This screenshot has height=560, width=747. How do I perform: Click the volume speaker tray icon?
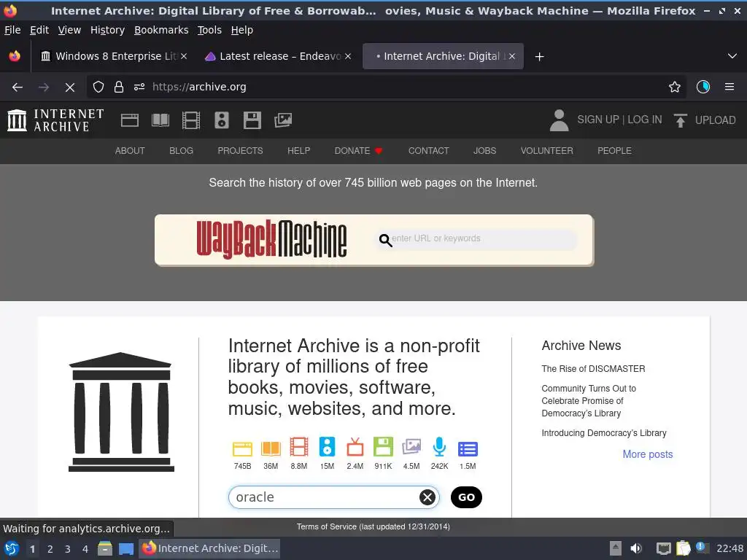(635, 549)
